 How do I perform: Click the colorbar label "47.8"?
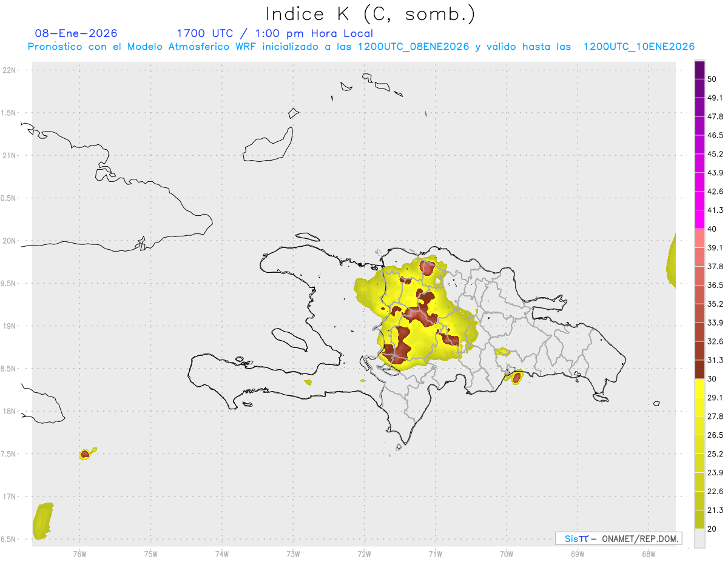[x=715, y=117]
